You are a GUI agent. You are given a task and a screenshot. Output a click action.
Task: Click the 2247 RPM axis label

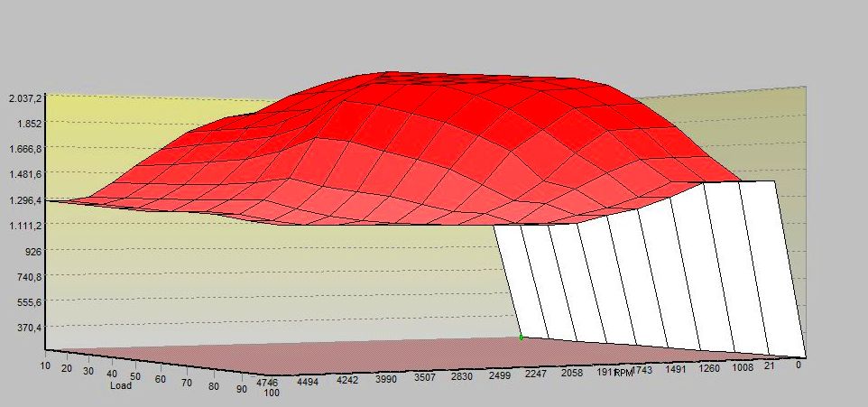535,374
